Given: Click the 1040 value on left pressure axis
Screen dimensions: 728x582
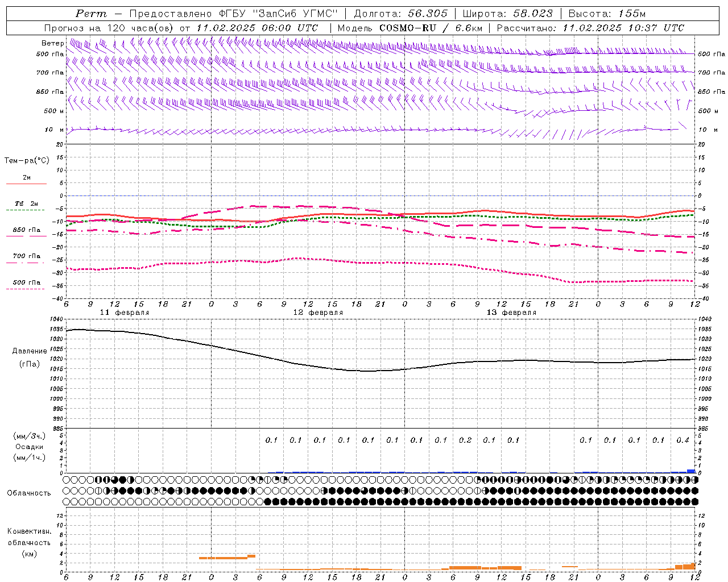Looking at the screenshot, I should pyautogui.click(x=56, y=319).
